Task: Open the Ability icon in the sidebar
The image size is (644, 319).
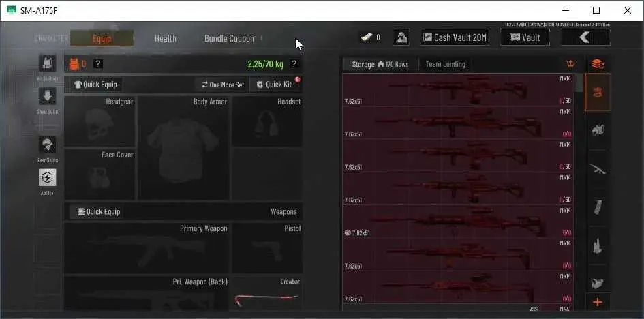Action: tap(47, 177)
